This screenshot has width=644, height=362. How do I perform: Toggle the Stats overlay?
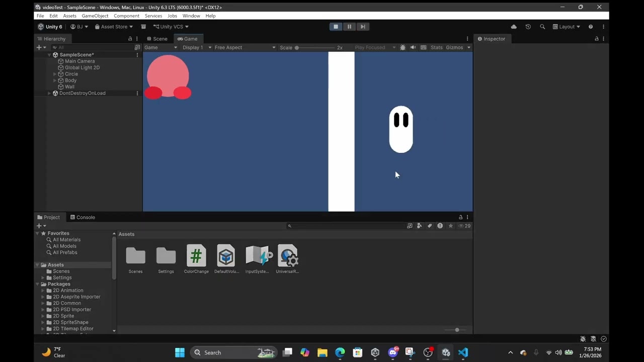[437, 47]
